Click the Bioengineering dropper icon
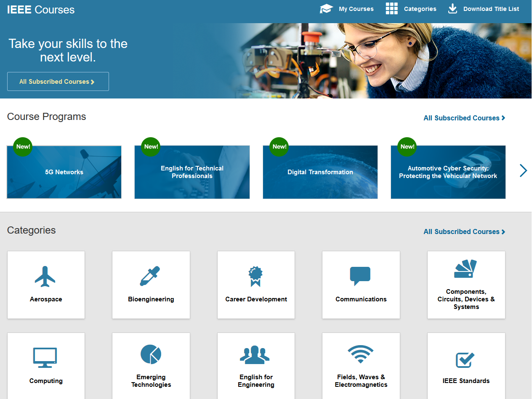The image size is (532, 399). [150, 276]
